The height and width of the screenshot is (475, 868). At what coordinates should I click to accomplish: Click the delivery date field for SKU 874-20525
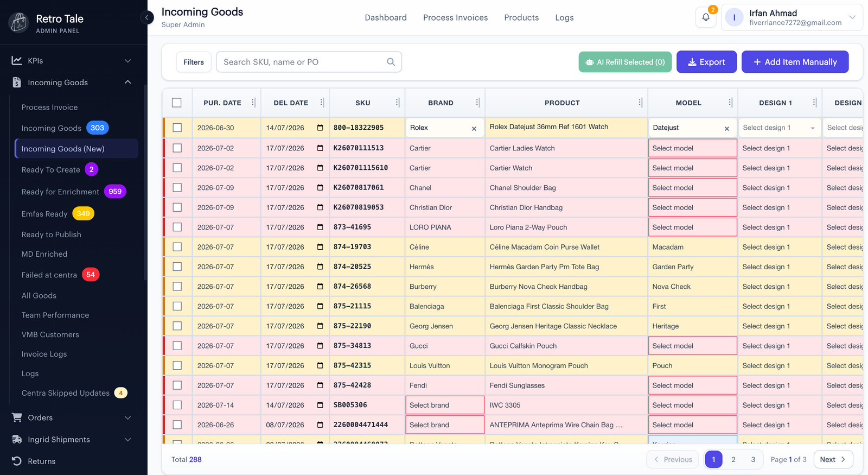point(295,267)
